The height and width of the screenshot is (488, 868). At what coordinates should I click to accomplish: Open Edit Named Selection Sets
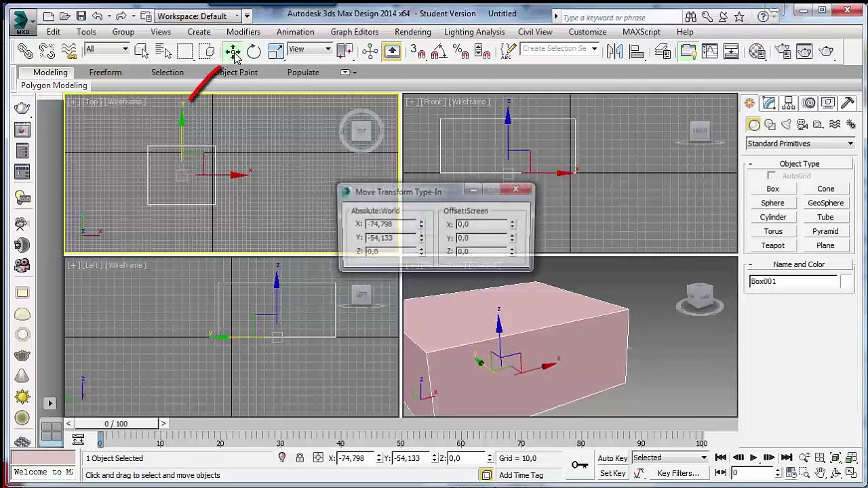coord(507,51)
